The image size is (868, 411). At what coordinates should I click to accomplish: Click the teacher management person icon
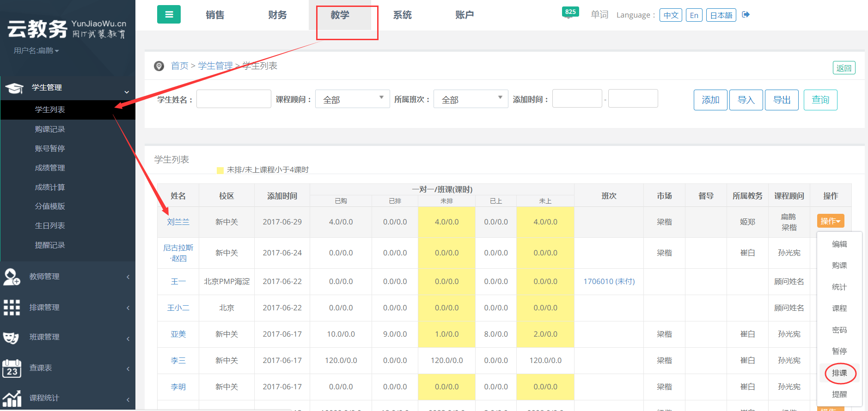point(12,277)
